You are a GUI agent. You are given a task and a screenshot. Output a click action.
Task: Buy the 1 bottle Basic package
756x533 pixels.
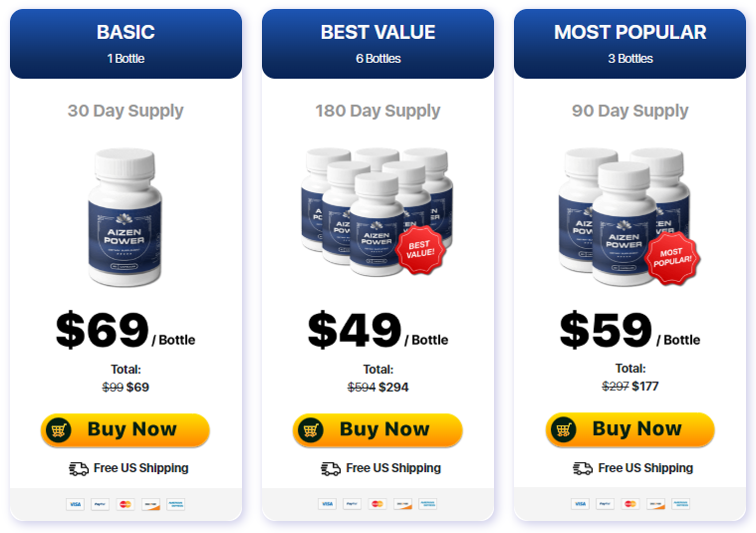(x=126, y=429)
